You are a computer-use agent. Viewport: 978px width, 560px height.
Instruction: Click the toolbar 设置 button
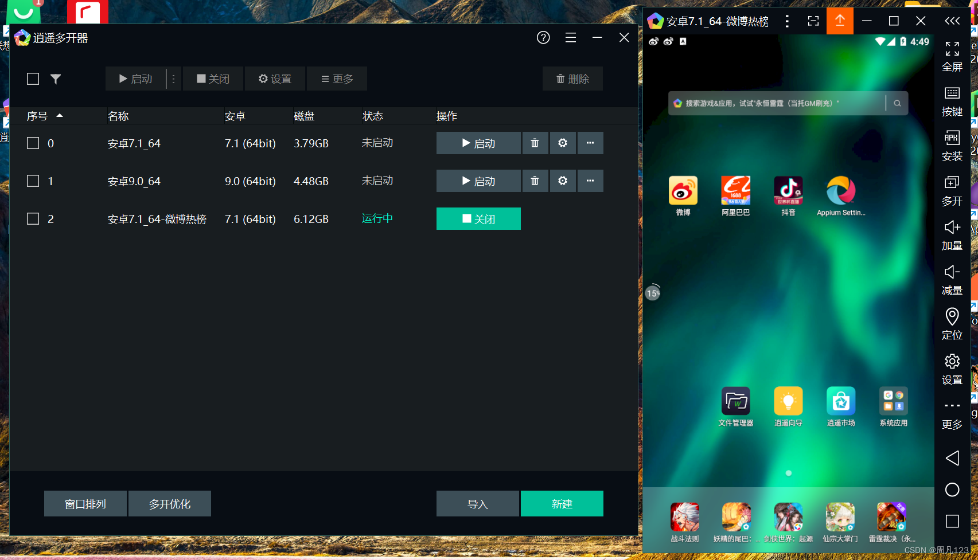[275, 79]
